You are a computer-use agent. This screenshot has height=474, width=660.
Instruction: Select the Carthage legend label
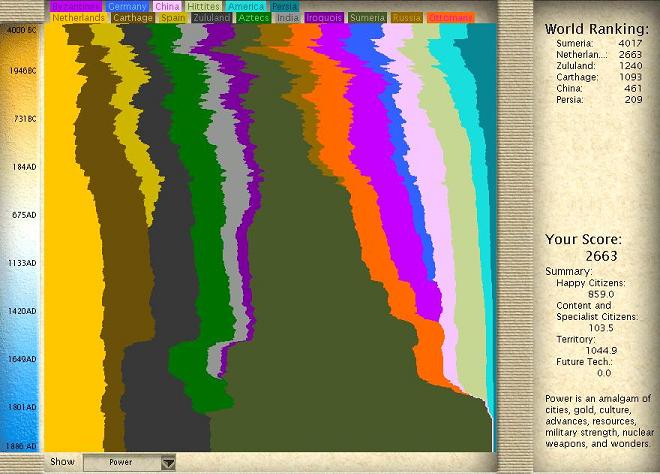click(132, 18)
